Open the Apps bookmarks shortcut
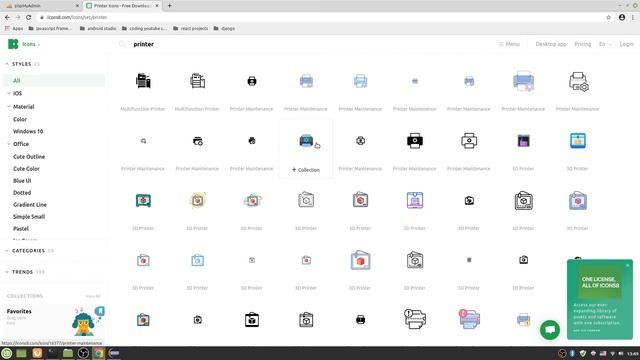640x360 pixels. tap(14, 29)
